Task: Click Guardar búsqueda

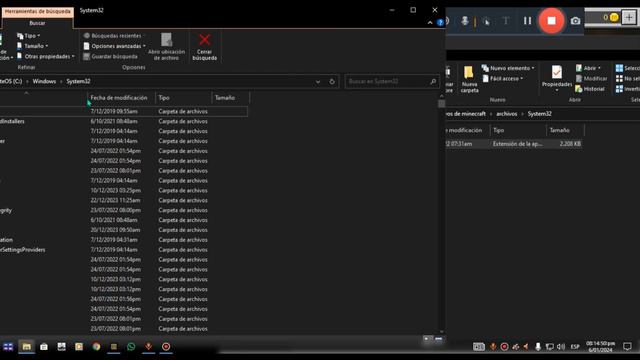Action: (x=111, y=56)
